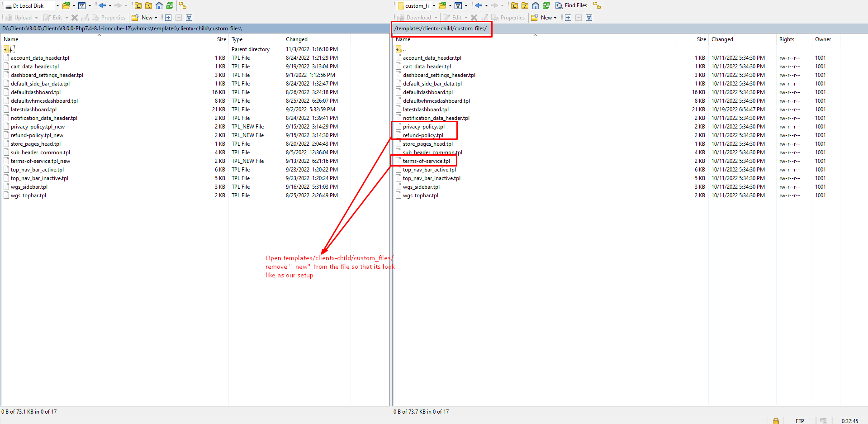The width and height of the screenshot is (868, 424).
Task: Click the remote panel filter icon
Action: [x=458, y=5]
